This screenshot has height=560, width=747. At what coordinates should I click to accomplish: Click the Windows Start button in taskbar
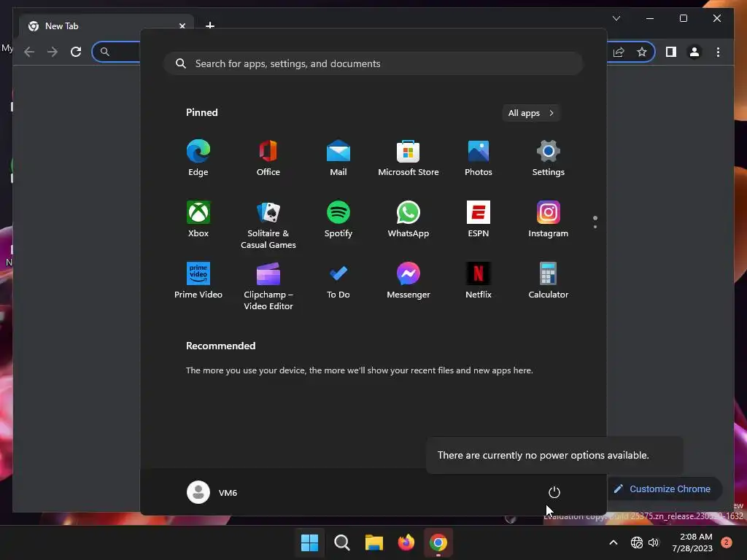click(309, 542)
